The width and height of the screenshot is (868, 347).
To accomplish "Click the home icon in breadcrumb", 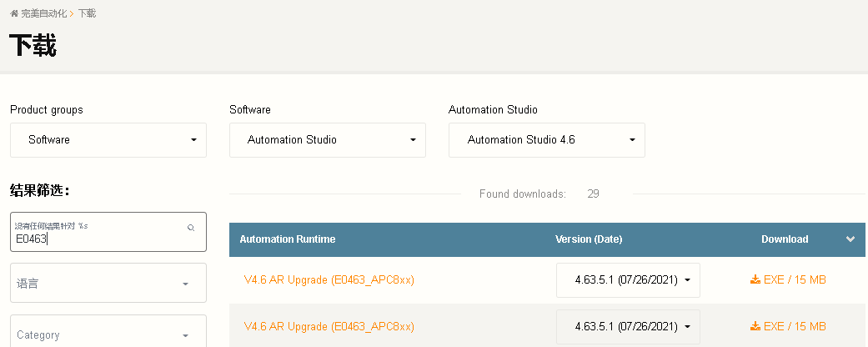I will (x=14, y=13).
